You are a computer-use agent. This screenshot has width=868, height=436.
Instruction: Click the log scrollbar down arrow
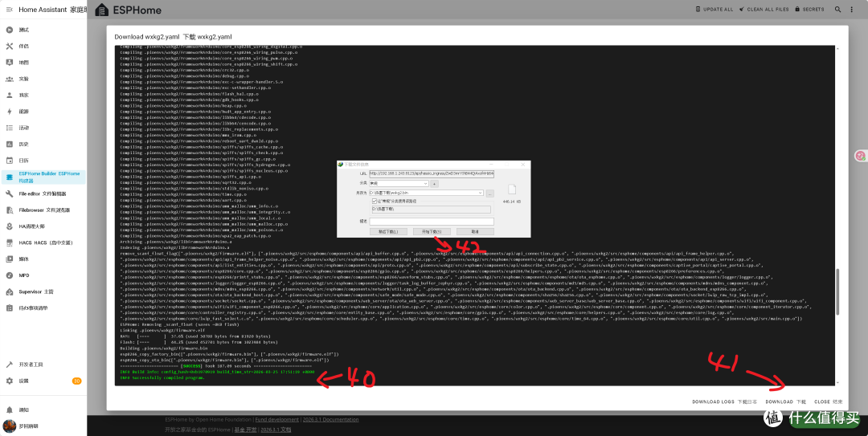pyautogui.click(x=837, y=383)
